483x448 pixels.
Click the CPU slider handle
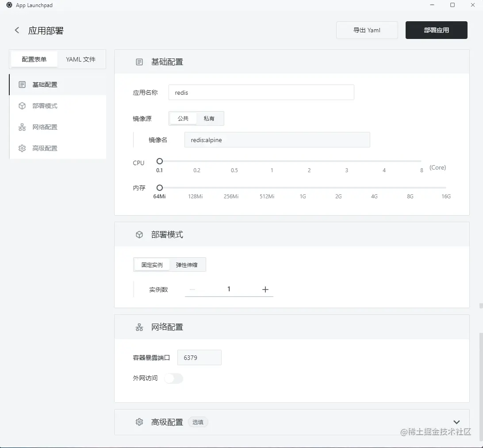coord(160,161)
